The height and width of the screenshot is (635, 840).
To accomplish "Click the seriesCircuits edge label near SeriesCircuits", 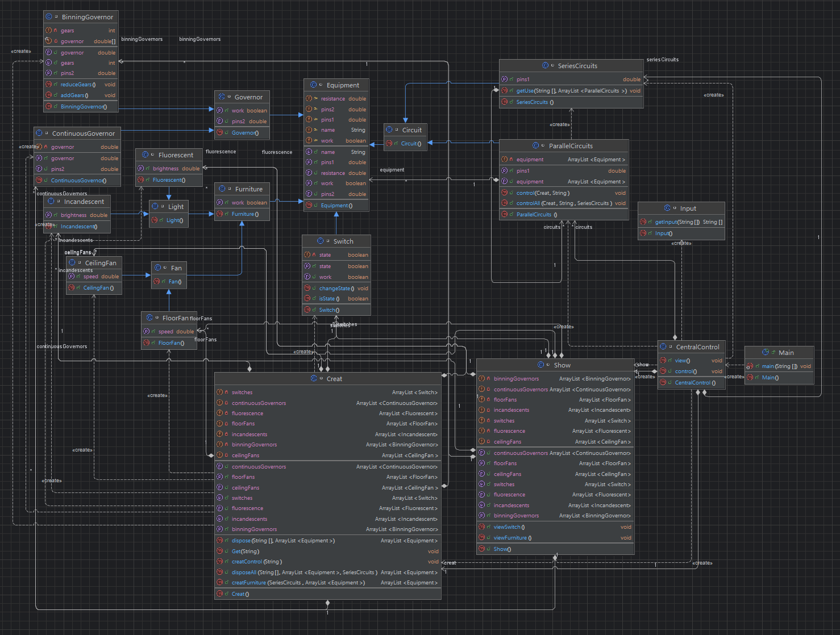I will point(663,60).
